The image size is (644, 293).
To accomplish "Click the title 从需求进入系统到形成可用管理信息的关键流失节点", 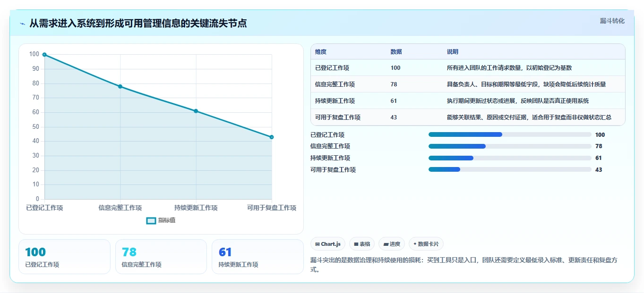I will click(x=138, y=23).
